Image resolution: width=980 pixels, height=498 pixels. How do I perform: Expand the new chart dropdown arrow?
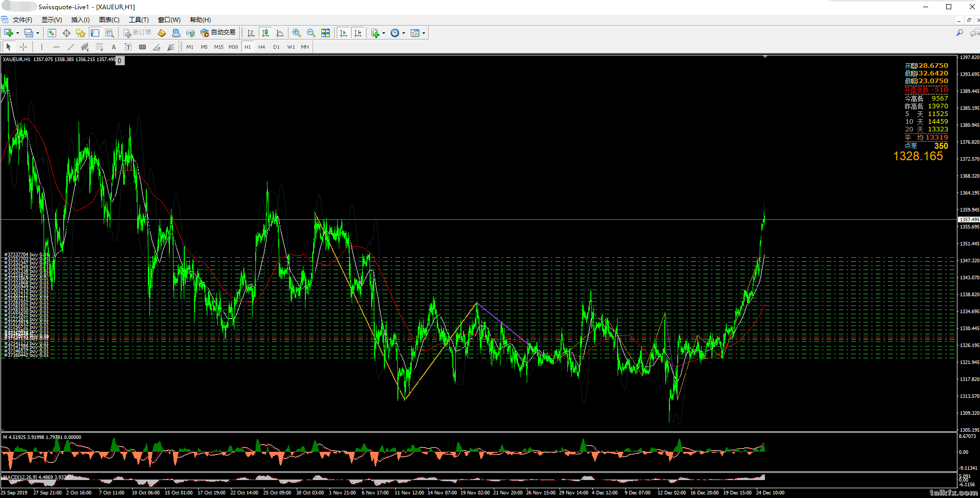tap(17, 33)
